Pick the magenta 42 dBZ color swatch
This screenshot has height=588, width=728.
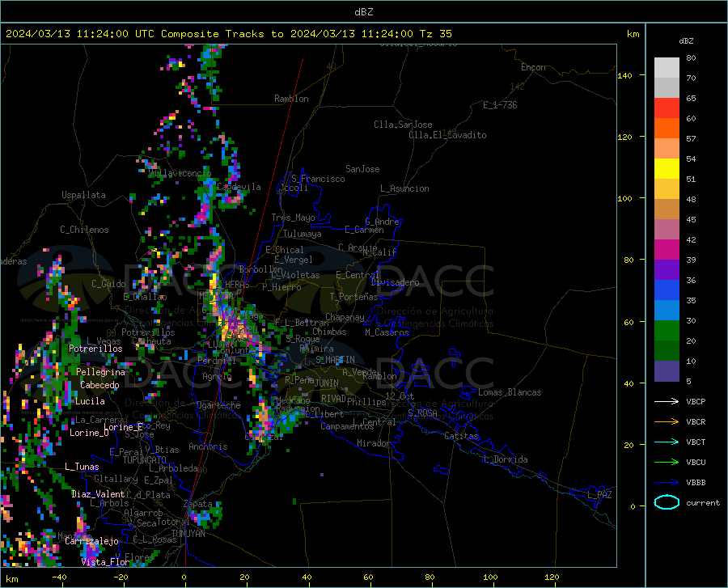point(667,250)
